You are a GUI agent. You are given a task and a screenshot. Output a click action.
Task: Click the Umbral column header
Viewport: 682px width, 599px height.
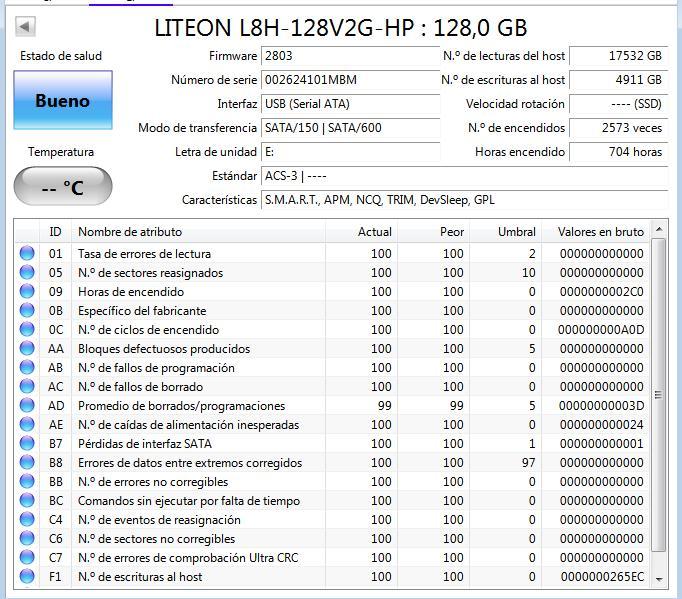(505, 231)
